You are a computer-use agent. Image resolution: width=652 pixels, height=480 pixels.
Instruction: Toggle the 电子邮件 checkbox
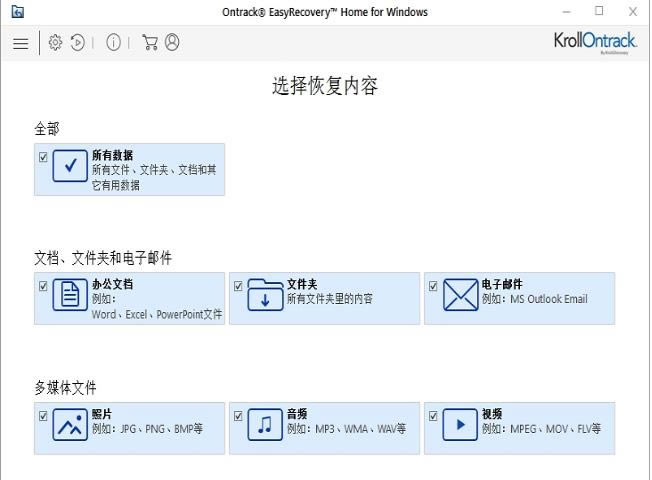pyautogui.click(x=433, y=286)
